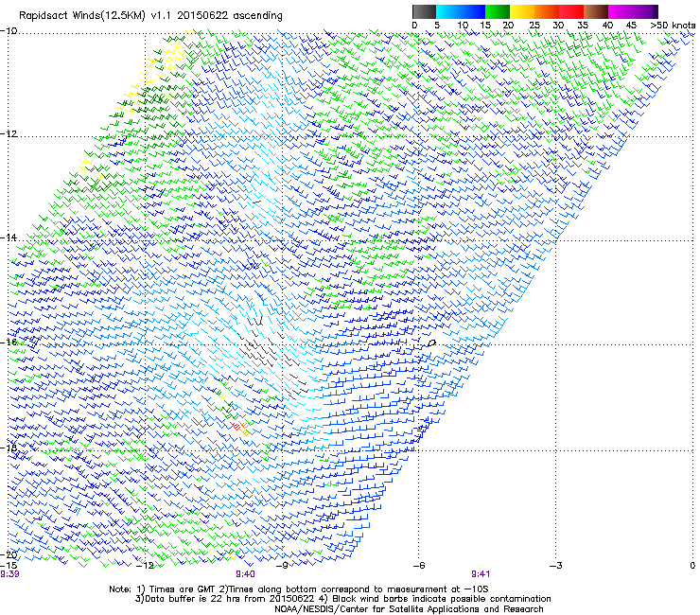Click the -6 longitude axis label

click(x=418, y=566)
